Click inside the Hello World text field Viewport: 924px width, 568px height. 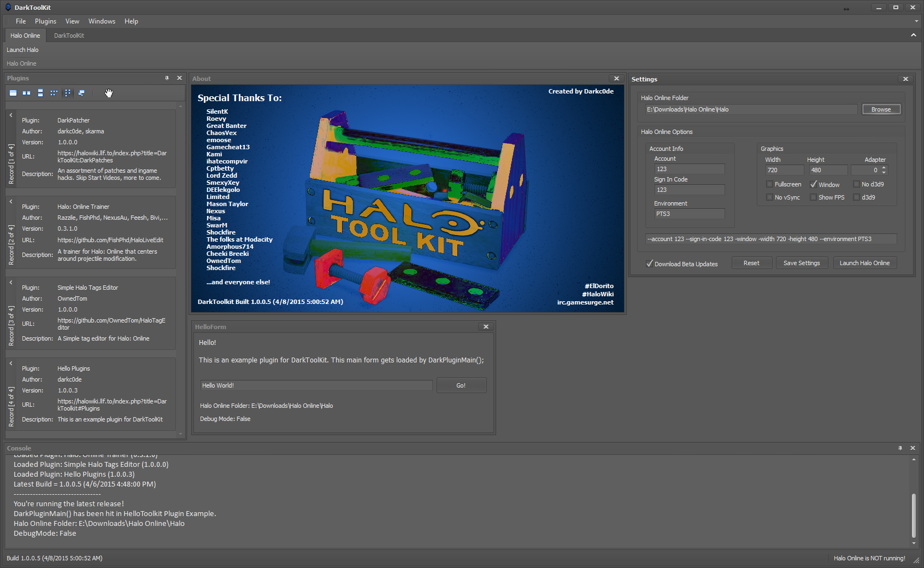click(x=316, y=385)
